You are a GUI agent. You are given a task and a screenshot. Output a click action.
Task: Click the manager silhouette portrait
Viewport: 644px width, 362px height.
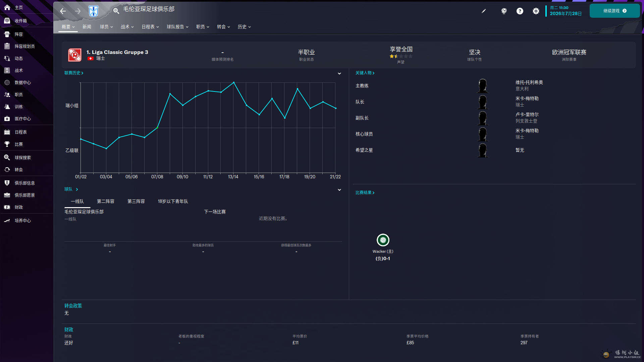point(483,86)
